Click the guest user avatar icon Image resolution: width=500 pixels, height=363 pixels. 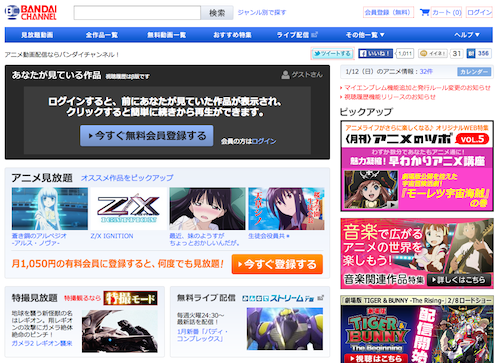click(x=285, y=75)
